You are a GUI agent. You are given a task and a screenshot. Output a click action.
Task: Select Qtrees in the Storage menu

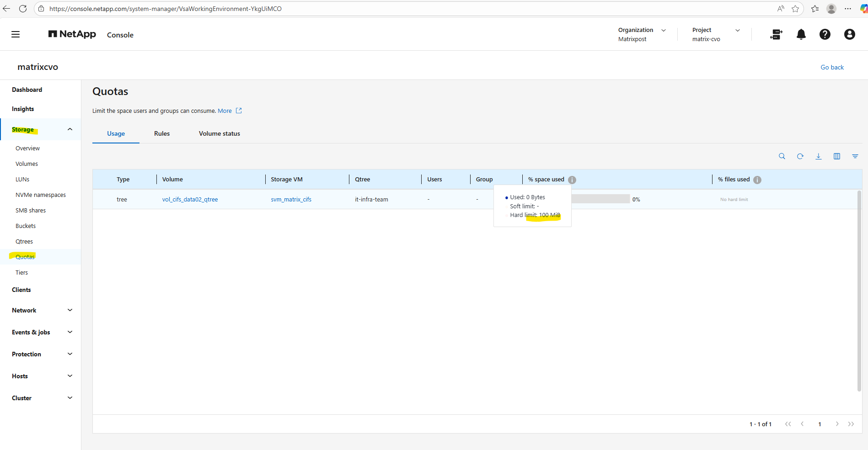coord(24,241)
